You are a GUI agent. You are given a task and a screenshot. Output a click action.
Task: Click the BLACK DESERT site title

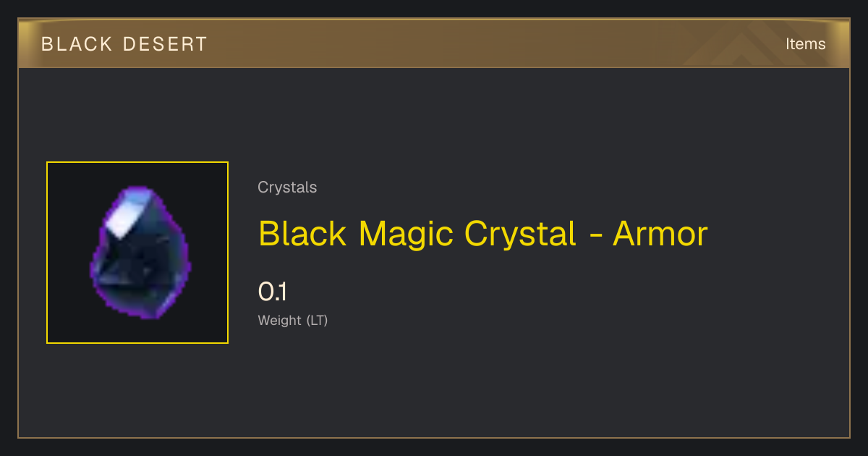(x=124, y=44)
